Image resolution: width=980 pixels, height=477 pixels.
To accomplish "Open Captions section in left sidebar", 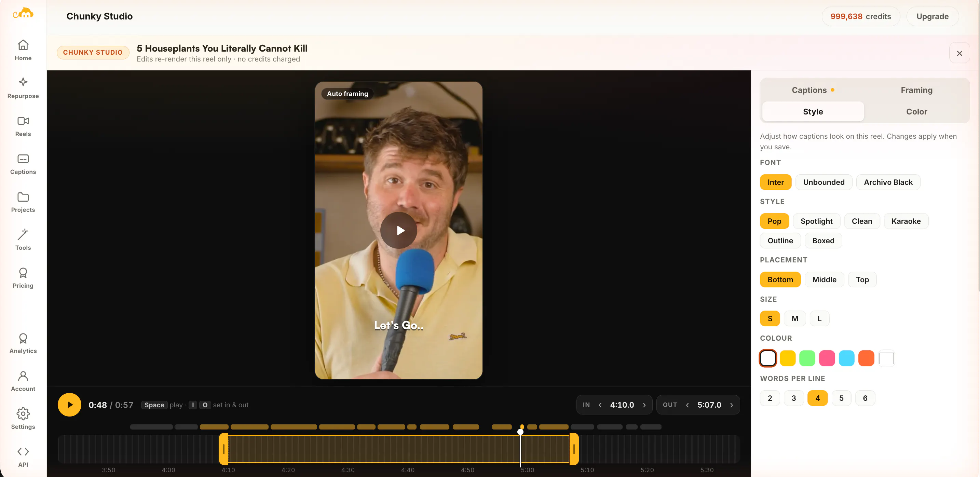I will click(23, 164).
